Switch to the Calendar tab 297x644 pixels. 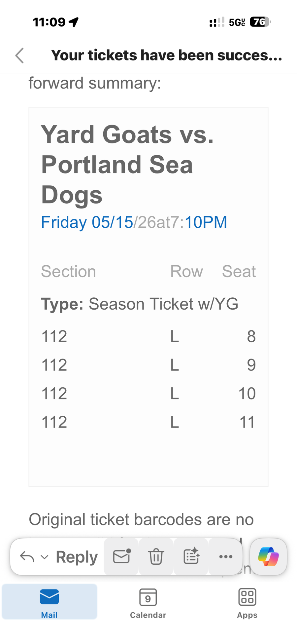tap(148, 603)
